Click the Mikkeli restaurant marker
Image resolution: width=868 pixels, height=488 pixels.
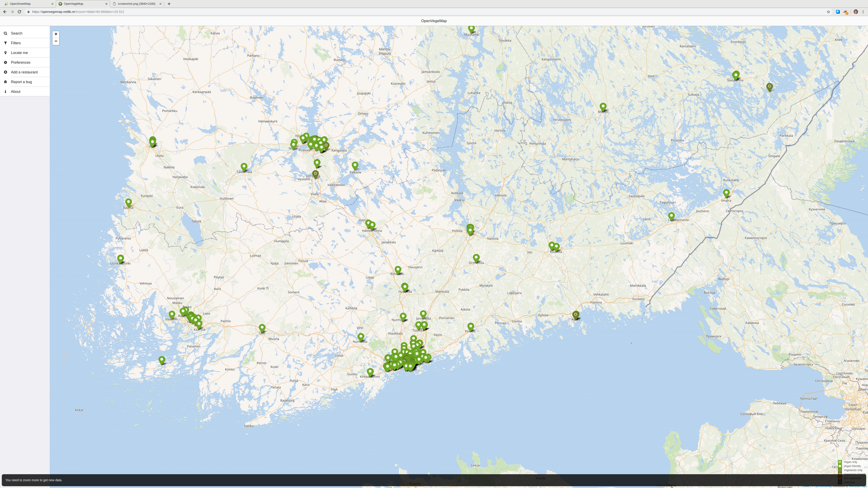point(603,108)
